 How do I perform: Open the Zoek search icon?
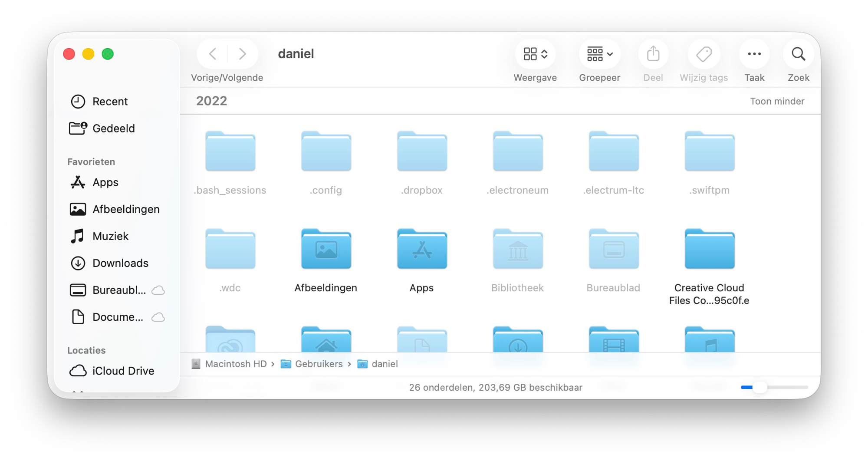pos(798,54)
